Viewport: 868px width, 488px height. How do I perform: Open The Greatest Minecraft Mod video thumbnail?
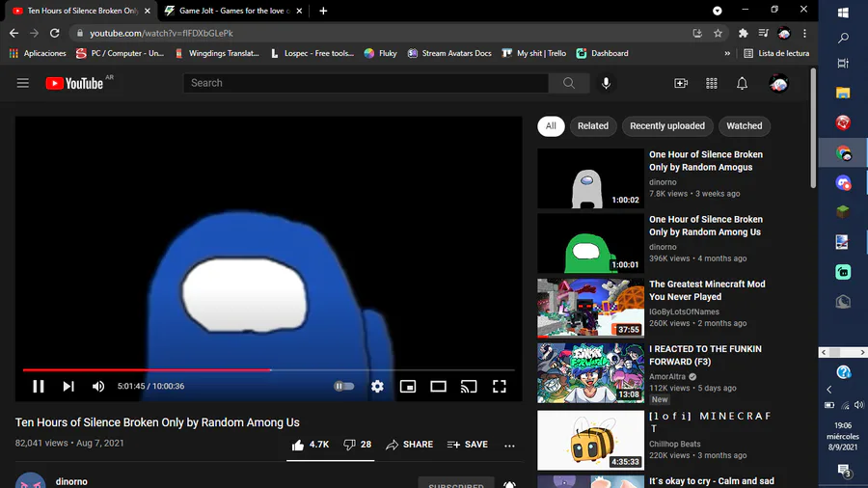coord(590,308)
